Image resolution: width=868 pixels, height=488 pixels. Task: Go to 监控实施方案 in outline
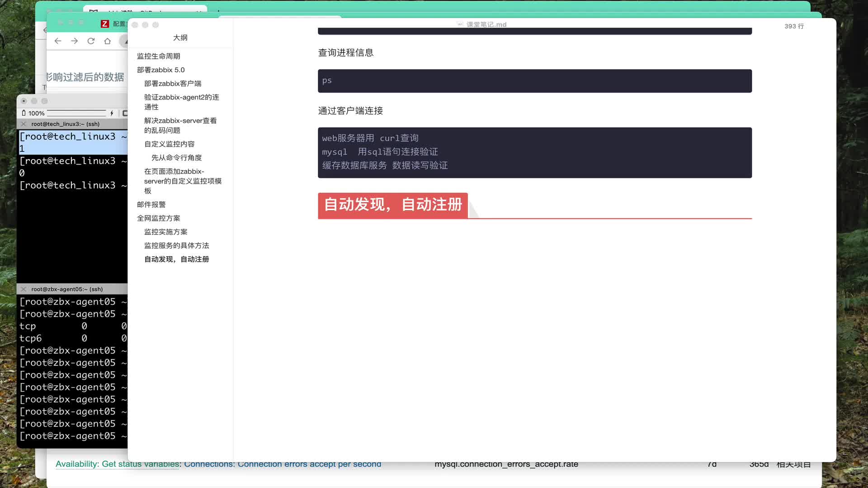165,232
